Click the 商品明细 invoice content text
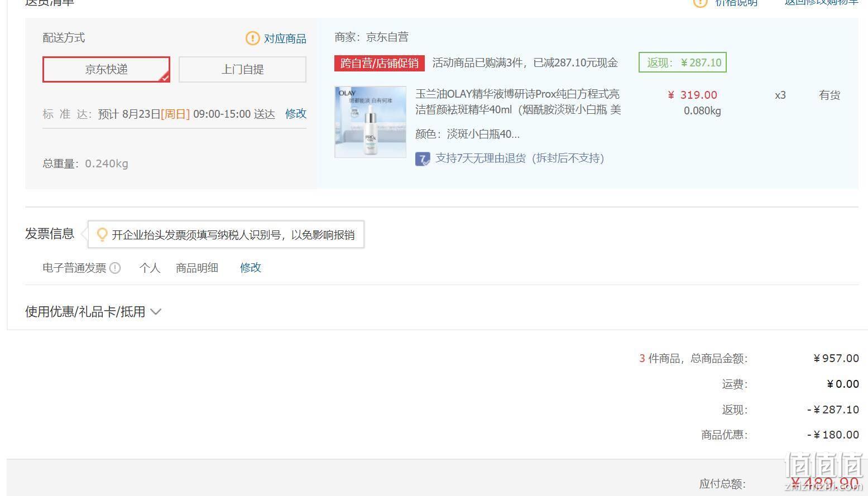This screenshot has width=868, height=496. click(x=197, y=268)
